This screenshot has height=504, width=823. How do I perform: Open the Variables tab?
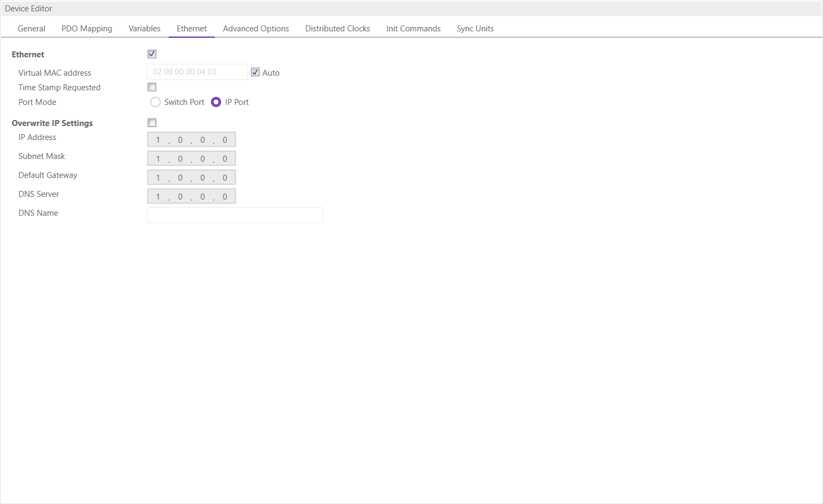pos(144,29)
